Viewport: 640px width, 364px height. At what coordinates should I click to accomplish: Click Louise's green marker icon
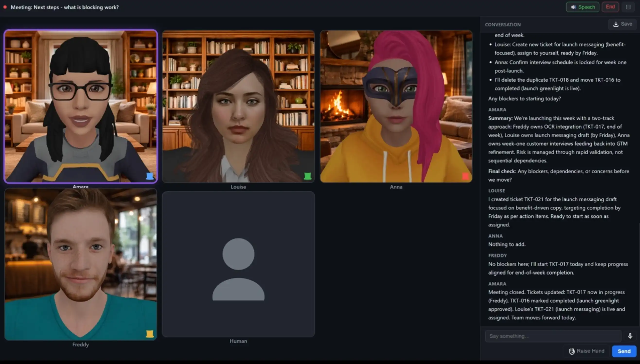point(308,176)
